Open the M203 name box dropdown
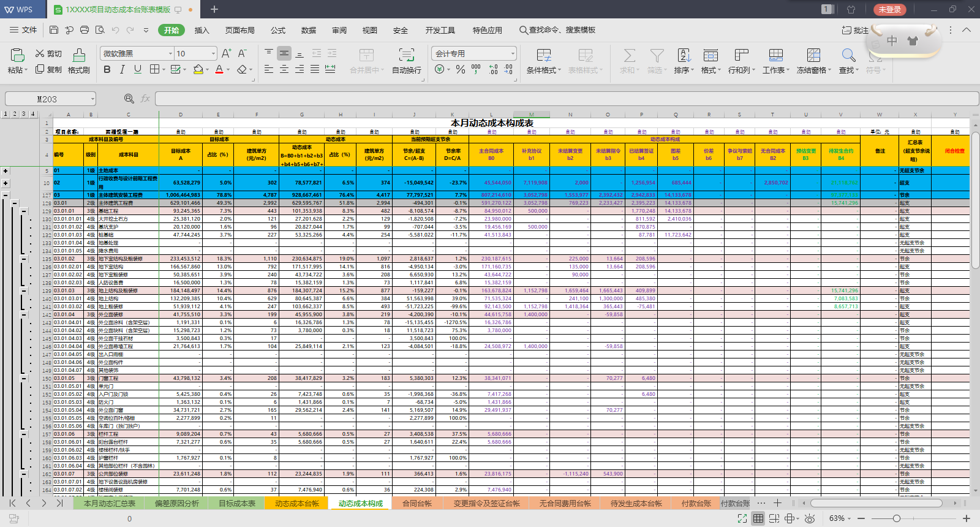 pyautogui.click(x=92, y=99)
